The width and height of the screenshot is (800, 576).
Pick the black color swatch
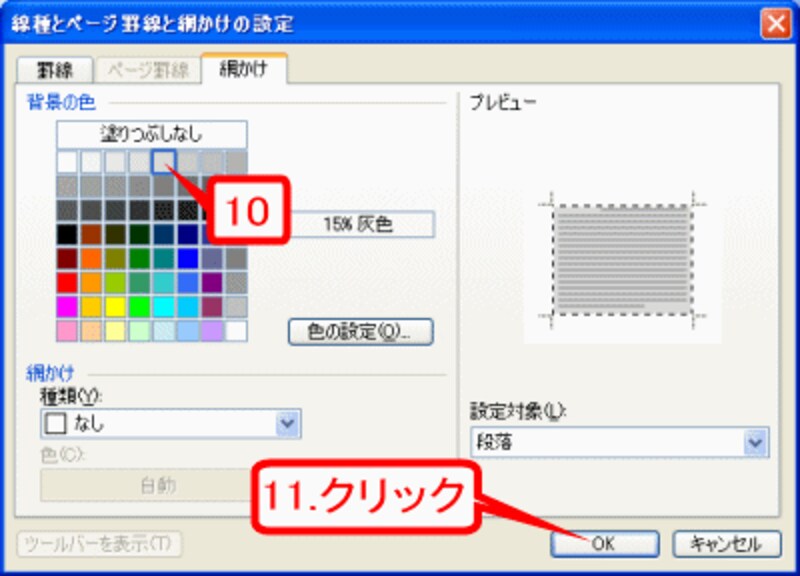coord(67,235)
